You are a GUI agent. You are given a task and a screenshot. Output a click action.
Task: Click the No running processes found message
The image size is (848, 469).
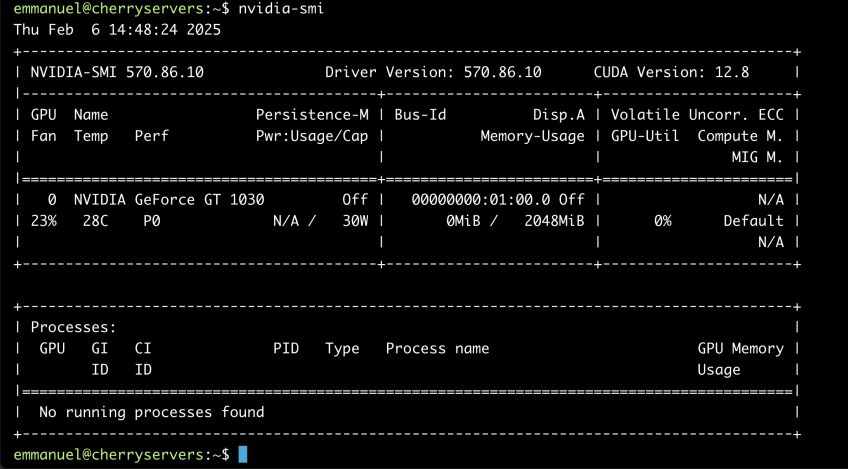coord(151,412)
